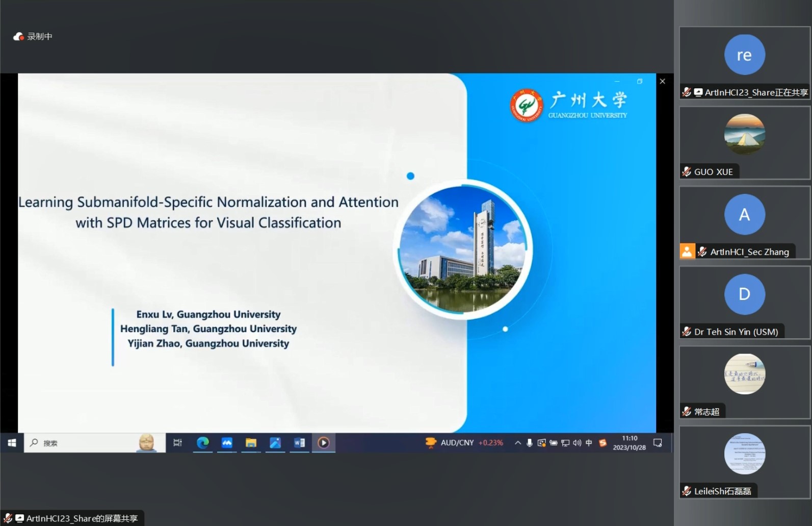
Task: Click the taskbar search box
Action: (x=95, y=443)
